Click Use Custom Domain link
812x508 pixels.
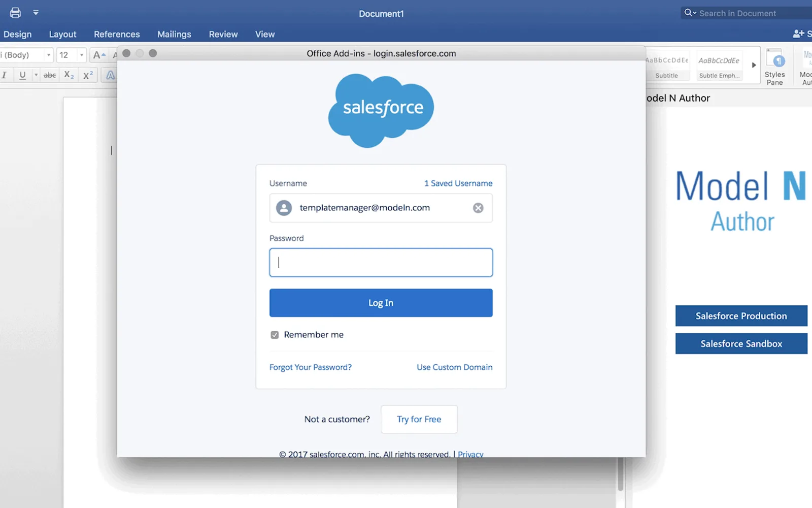pos(455,367)
